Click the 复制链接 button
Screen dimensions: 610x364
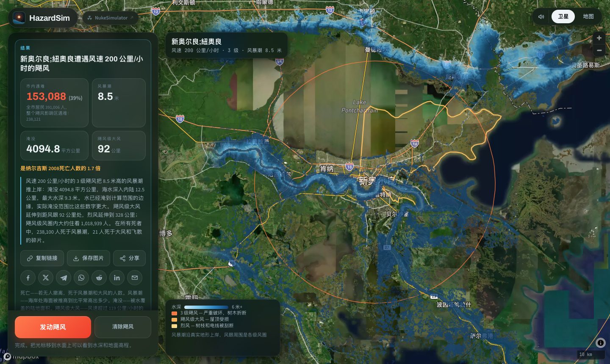(42, 258)
